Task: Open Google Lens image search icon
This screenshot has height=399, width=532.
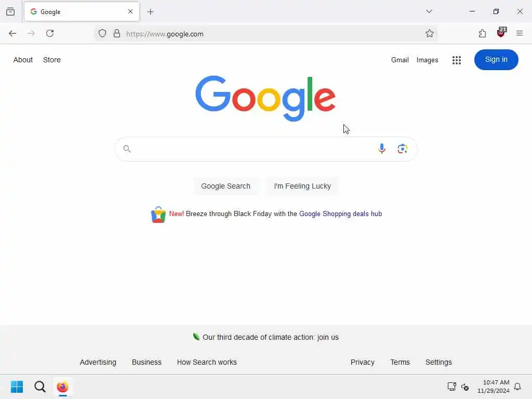Action: click(x=403, y=149)
